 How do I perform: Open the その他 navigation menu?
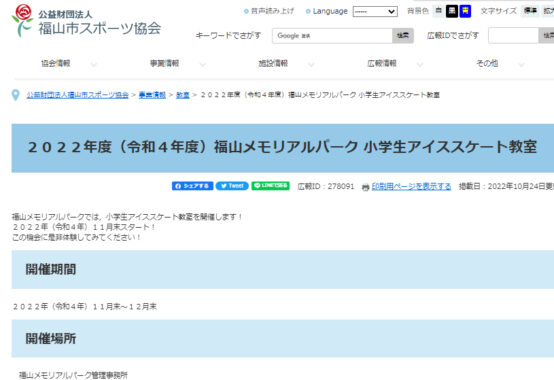pos(487,64)
